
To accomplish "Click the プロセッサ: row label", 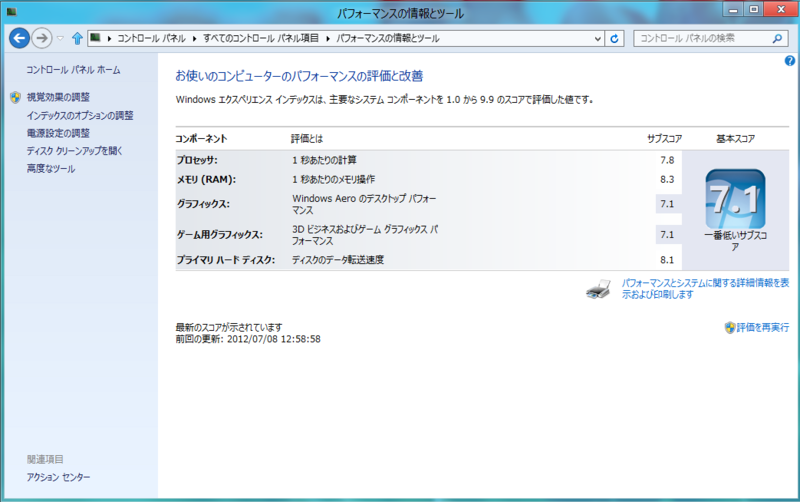I will click(x=197, y=160).
